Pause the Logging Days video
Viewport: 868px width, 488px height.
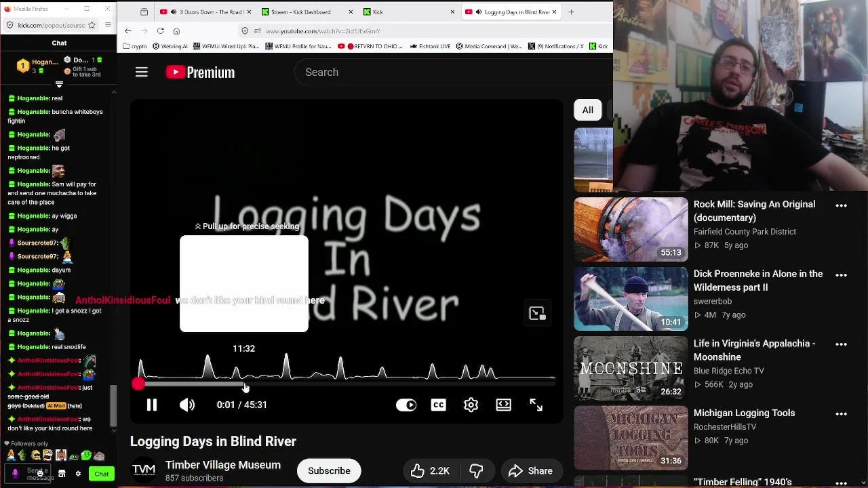click(152, 405)
